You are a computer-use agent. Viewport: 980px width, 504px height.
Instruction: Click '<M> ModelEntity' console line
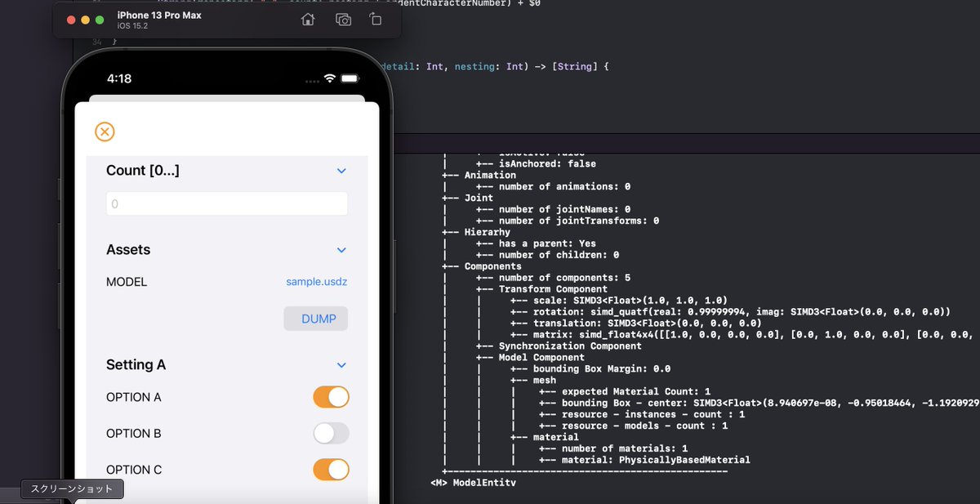pyautogui.click(x=474, y=484)
